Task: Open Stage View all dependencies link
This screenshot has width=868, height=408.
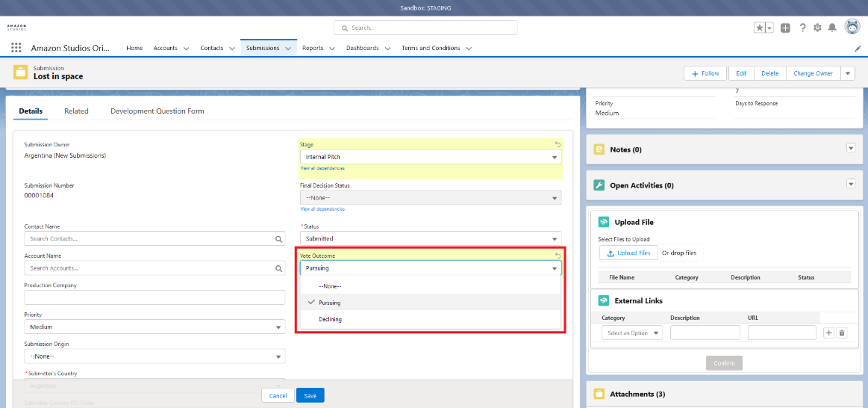Action: tap(322, 168)
